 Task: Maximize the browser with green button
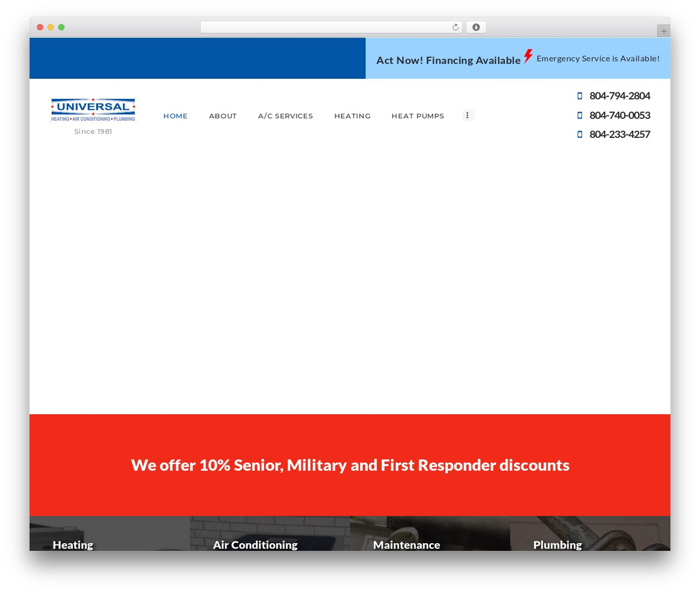(61, 27)
